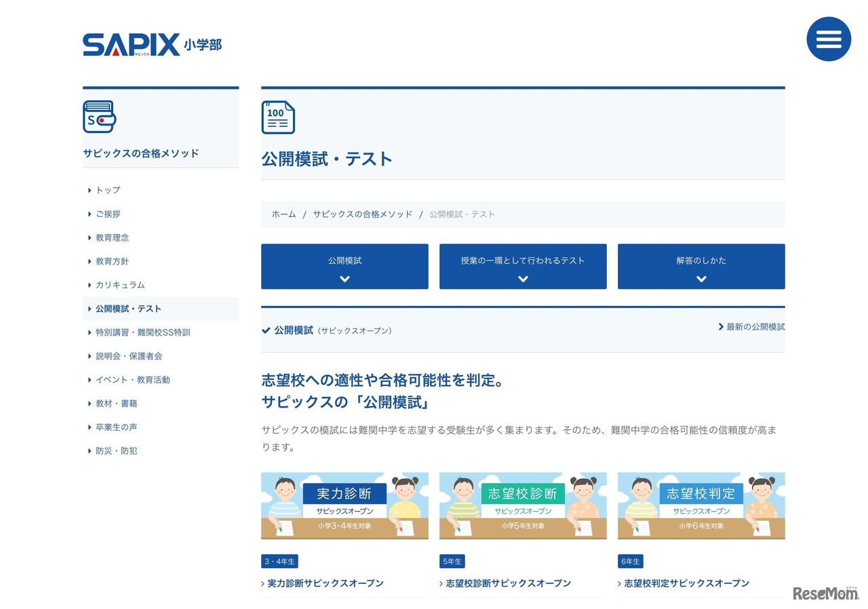Click the サピックスの合格メソッド sidebar heading
Image resolution: width=868 pixels, height=609 pixels.
coord(141,153)
